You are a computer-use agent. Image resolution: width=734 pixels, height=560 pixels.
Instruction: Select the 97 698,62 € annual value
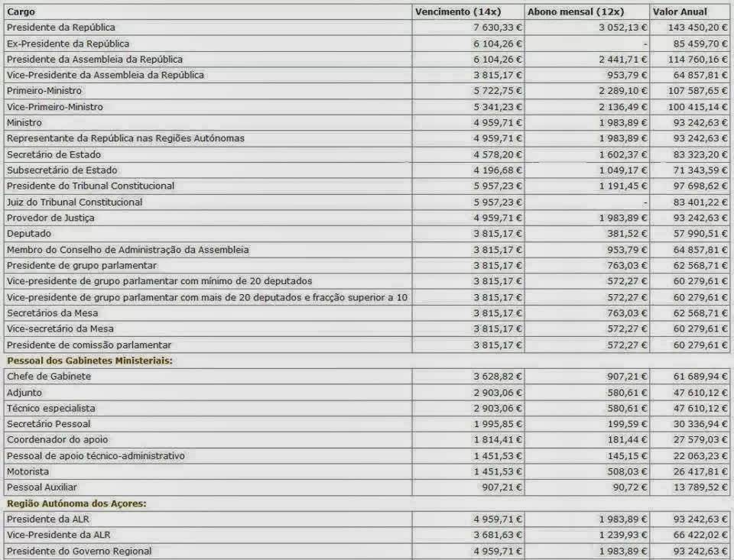(x=700, y=186)
